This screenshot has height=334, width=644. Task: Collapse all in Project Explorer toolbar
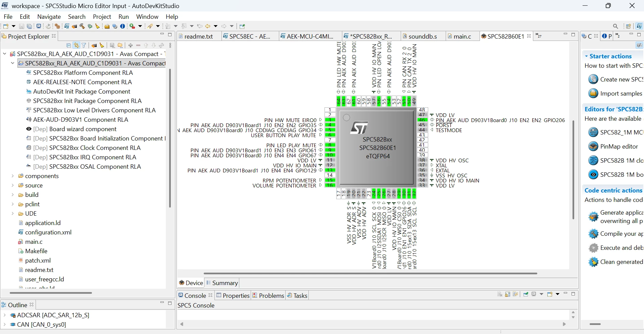(x=69, y=45)
